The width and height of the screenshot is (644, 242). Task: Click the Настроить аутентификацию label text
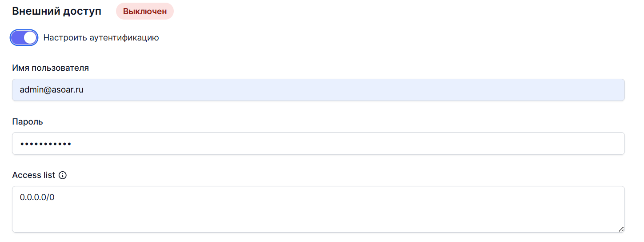(101, 38)
